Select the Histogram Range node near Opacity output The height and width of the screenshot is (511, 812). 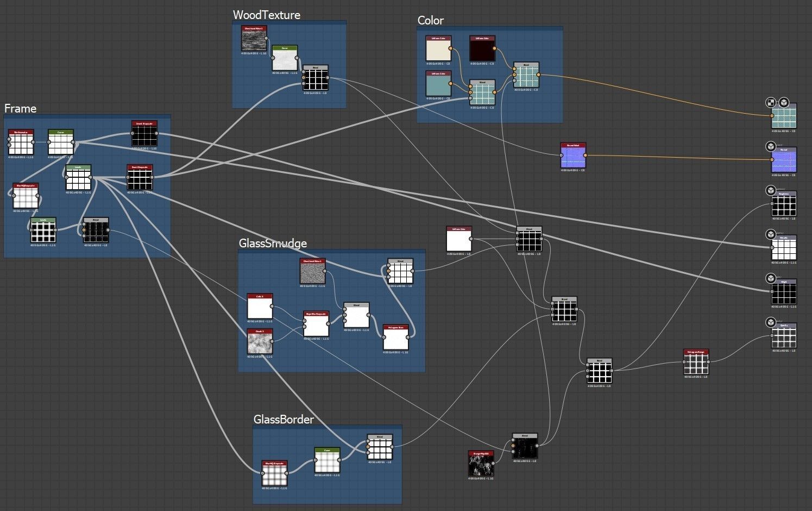point(696,362)
